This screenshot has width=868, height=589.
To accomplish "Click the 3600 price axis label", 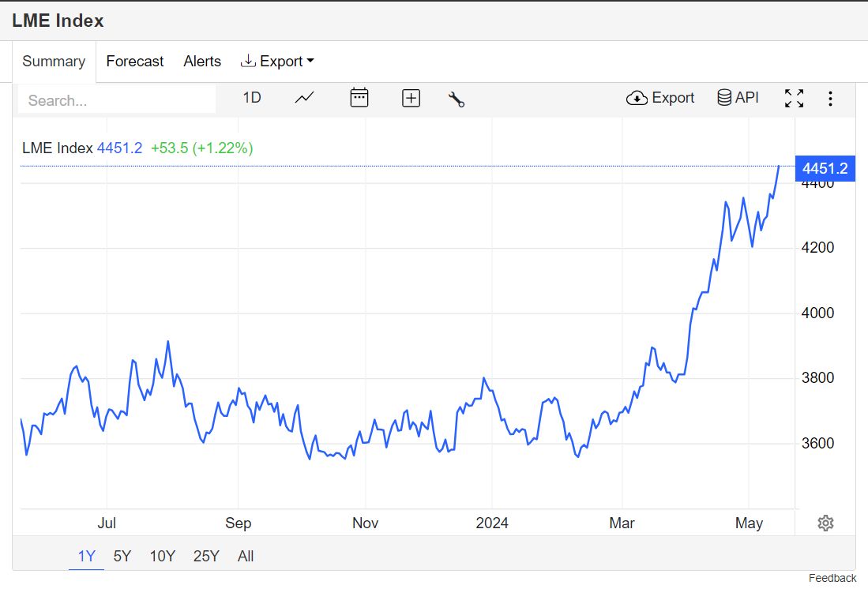I will [817, 444].
